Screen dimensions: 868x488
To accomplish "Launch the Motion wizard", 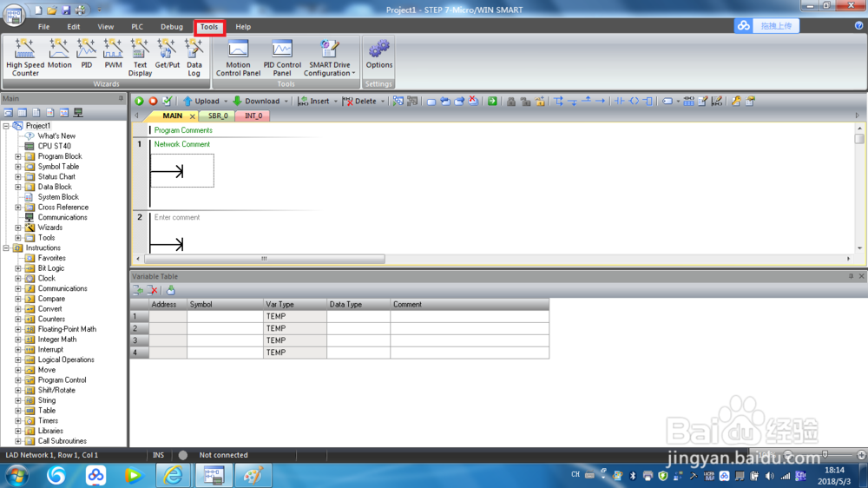I will click(59, 54).
